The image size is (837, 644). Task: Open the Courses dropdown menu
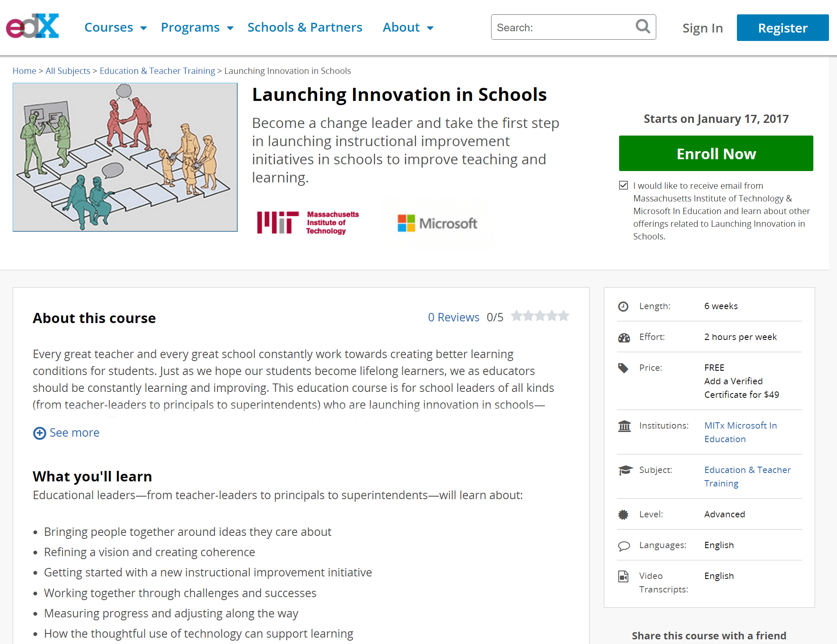click(x=116, y=27)
